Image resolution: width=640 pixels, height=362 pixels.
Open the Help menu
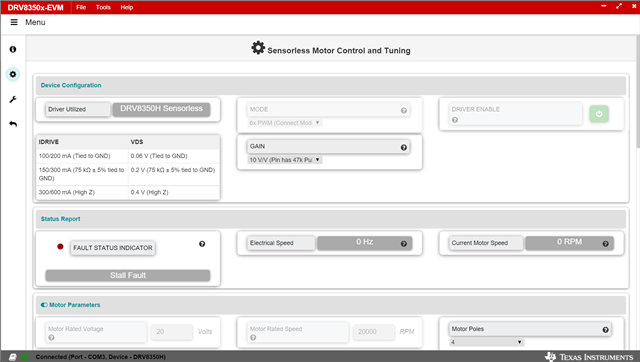coord(127,7)
